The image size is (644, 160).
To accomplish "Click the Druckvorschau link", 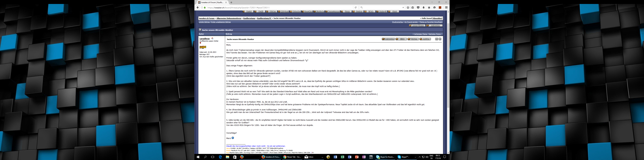I will (397, 22).
